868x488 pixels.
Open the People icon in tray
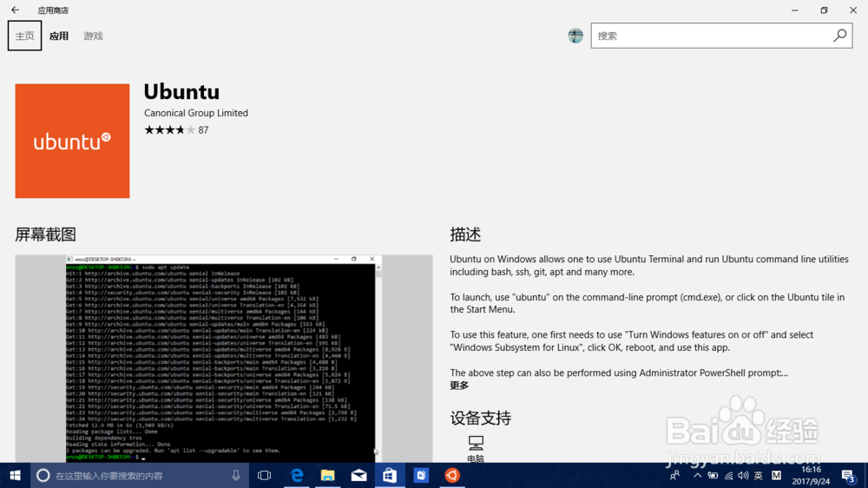674,475
